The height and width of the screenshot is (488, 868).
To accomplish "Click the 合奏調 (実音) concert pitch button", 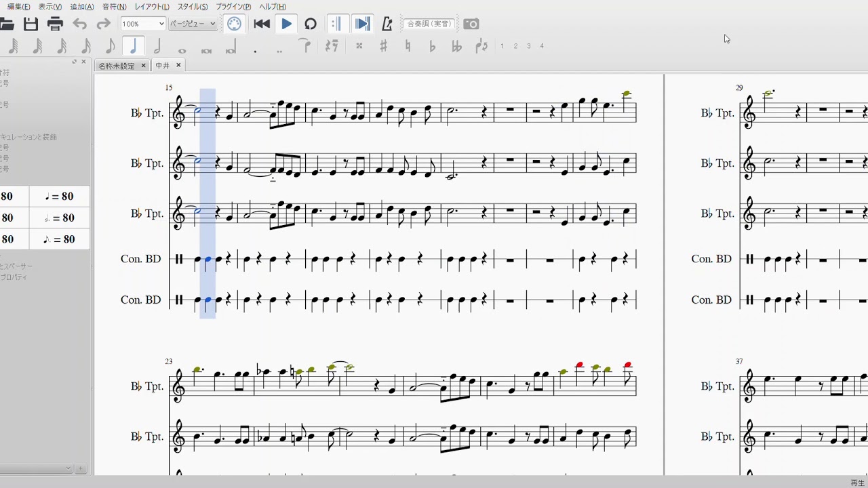I will pos(429,24).
